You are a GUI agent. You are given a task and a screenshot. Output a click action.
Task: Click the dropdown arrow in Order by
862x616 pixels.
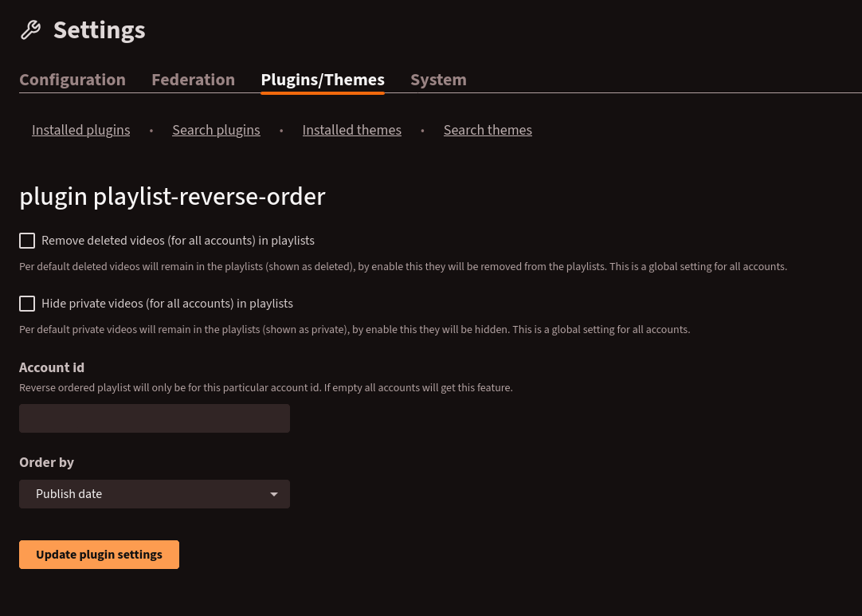(274, 494)
